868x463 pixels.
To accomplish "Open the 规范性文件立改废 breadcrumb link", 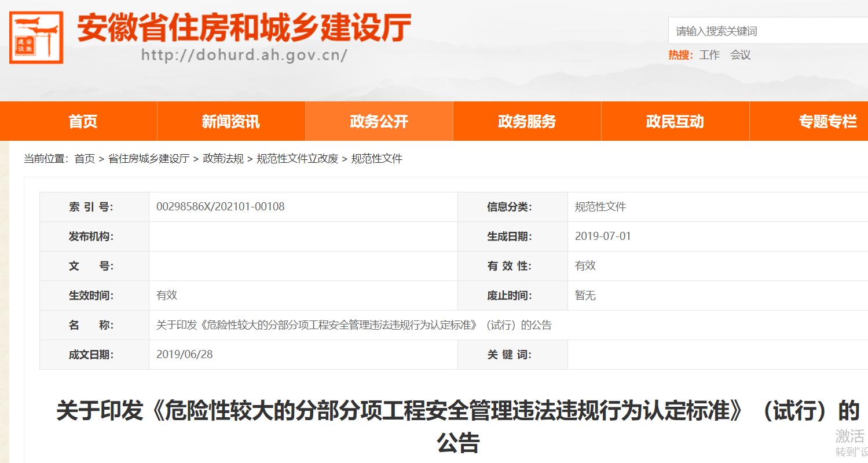I will coord(297,159).
